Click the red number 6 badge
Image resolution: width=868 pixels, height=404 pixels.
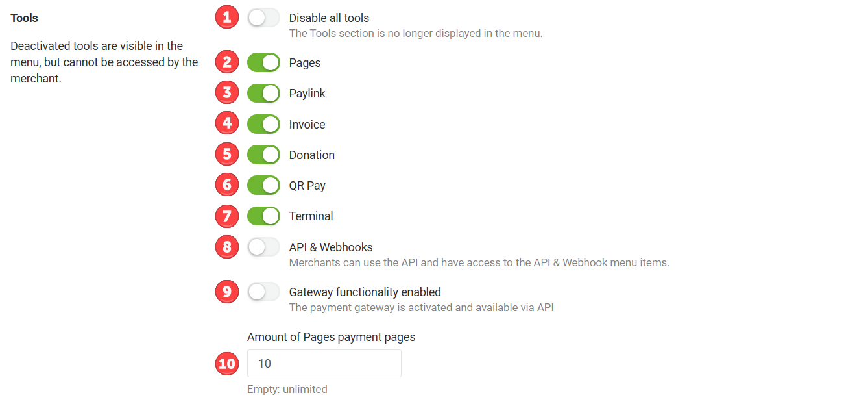(x=226, y=184)
